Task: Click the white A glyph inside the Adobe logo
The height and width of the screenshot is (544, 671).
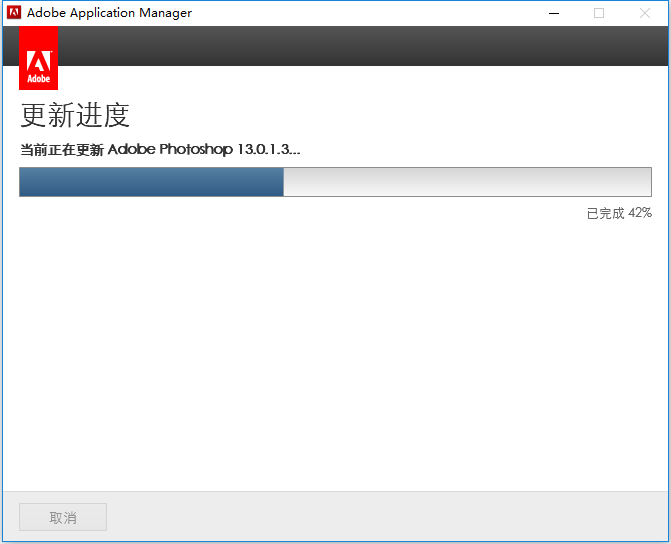Action: [39, 61]
